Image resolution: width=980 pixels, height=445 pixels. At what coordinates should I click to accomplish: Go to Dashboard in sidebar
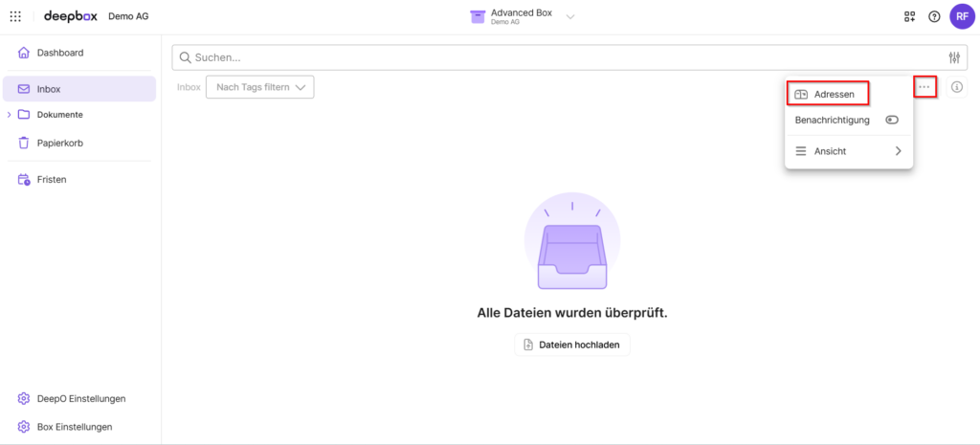tap(59, 53)
